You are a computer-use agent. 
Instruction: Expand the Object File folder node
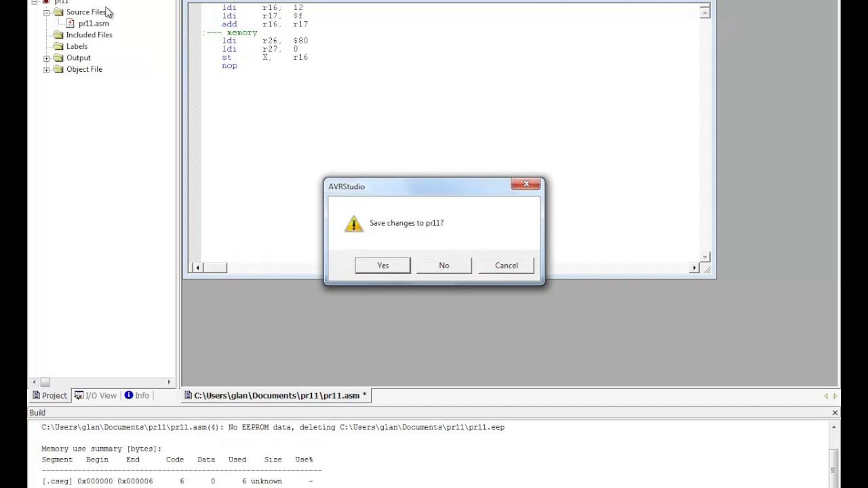pyautogui.click(x=47, y=70)
